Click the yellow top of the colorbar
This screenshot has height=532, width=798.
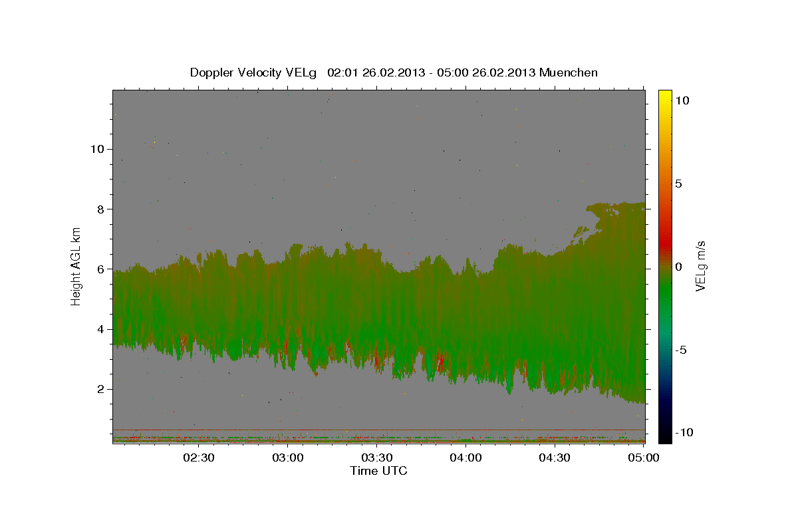(665, 96)
